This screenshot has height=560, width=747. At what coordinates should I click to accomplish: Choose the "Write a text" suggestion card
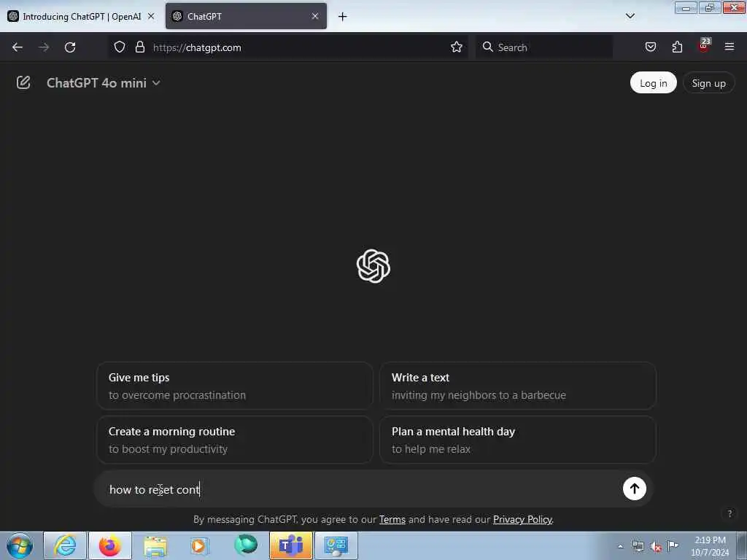(518, 386)
